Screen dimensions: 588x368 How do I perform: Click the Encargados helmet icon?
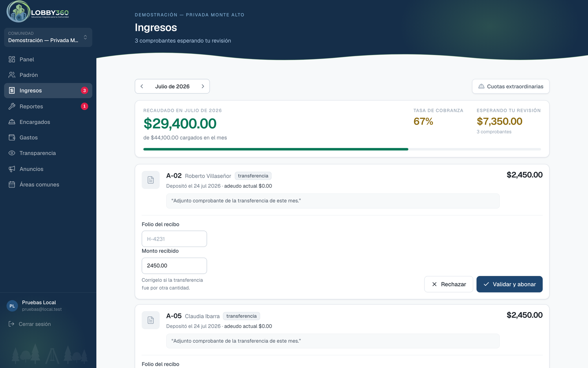(x=12, y=122)
